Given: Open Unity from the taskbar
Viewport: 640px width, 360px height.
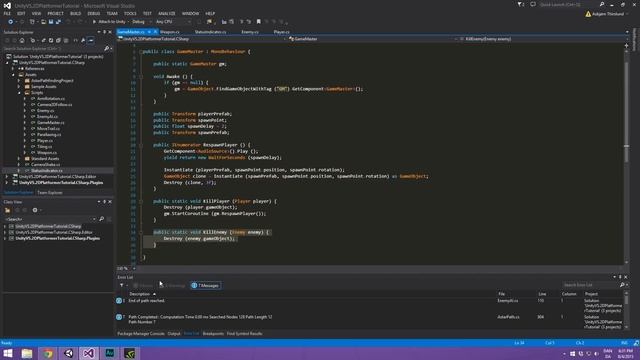Looking at the screenshot, I should tap(69, 353).
